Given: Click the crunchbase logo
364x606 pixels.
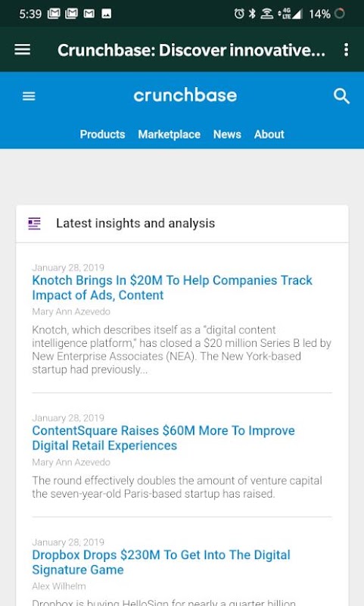Looking at the screenshot, I should [185, 95].
